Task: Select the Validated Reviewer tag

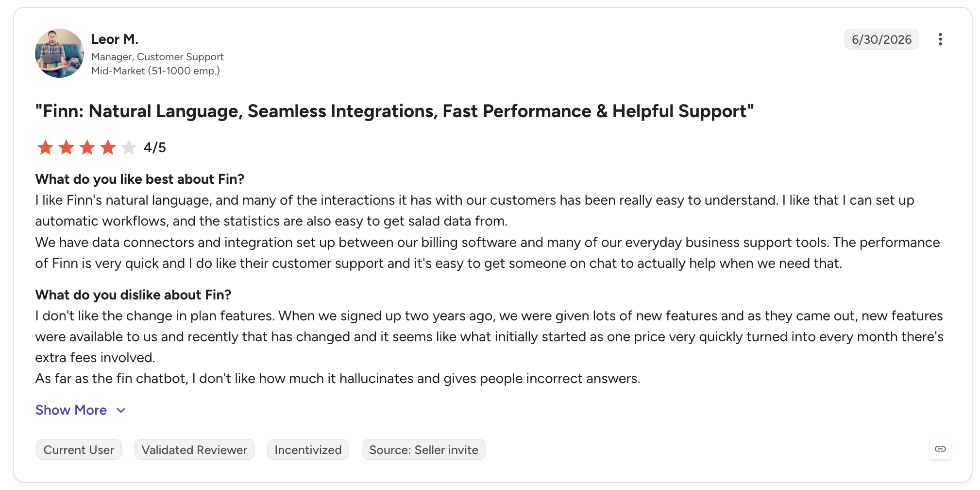Action: (194, 450)
